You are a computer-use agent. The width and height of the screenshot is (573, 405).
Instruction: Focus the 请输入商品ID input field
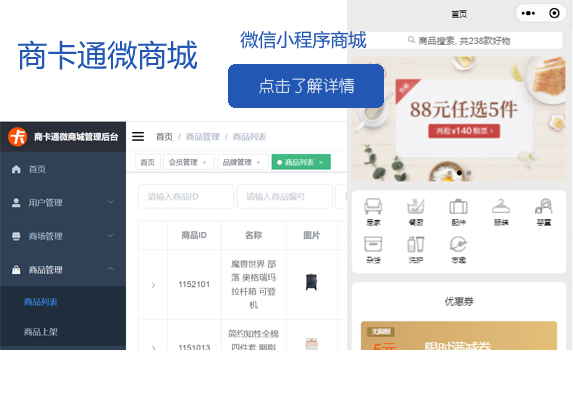pyautogui.click(x=186, y=197)
